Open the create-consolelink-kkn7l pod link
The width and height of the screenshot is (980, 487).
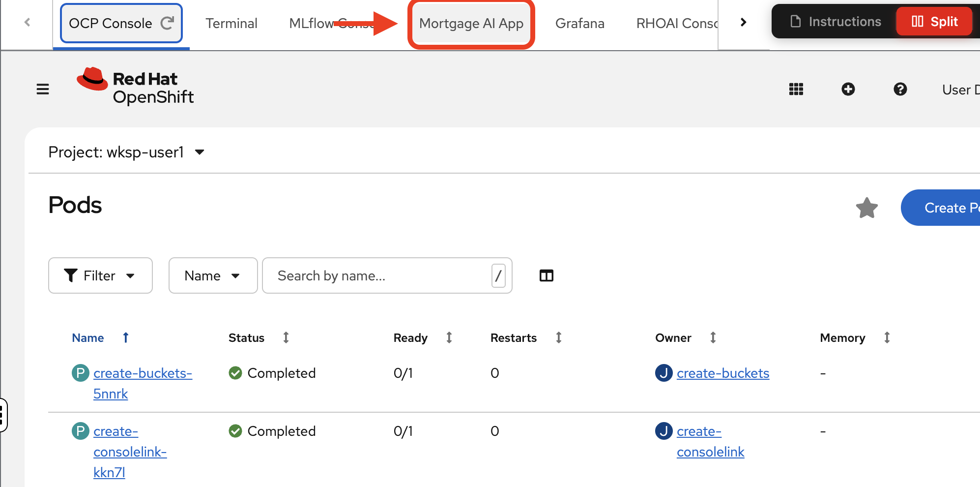130,452
